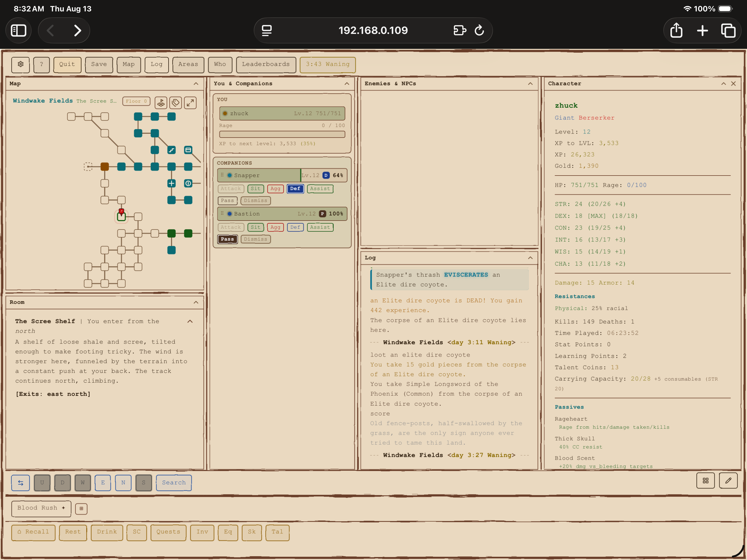Open the page extensions icon in address bar
747x560 pixels.
pos(460,30)
